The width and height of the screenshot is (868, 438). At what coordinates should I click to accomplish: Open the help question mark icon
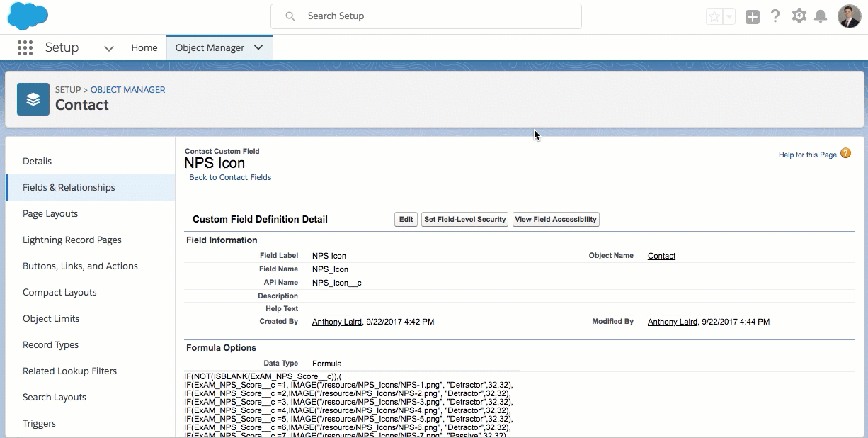(775, 16)
